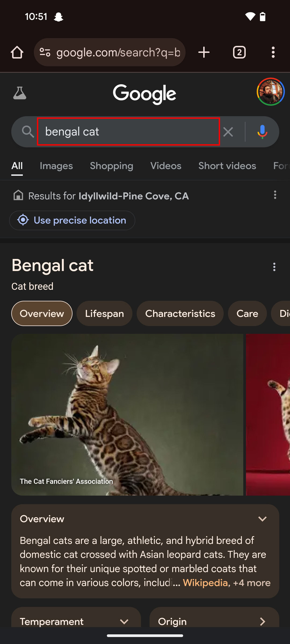
Task: Start voice search with microphone icon
Action: click(262, 132)
